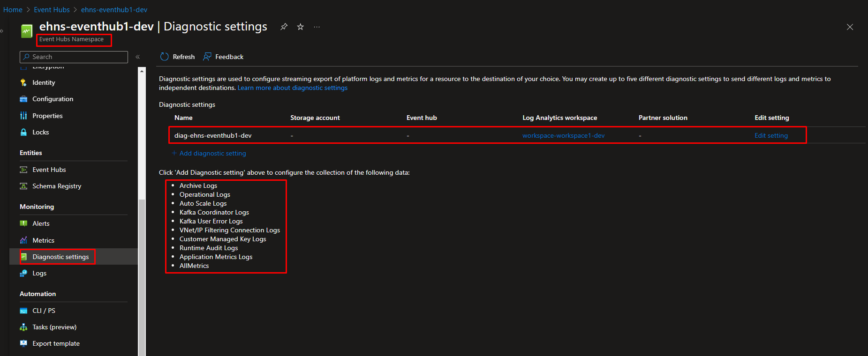Click the Refresh circular arrow icon

click(164, 57)
